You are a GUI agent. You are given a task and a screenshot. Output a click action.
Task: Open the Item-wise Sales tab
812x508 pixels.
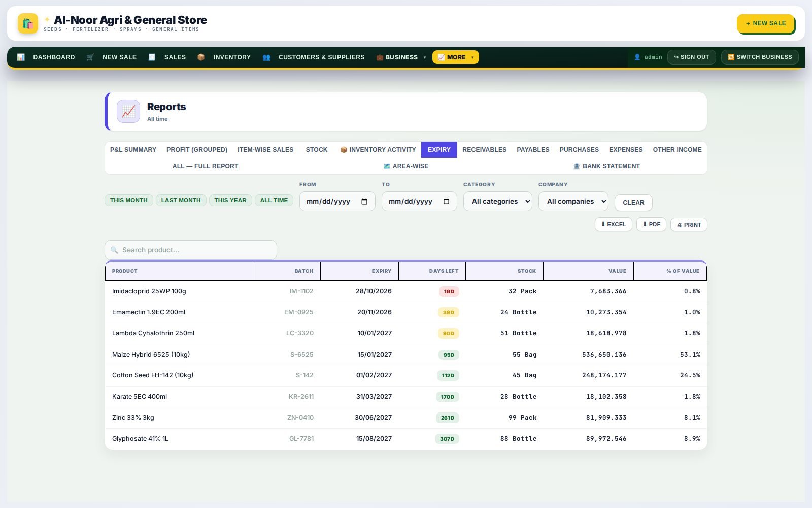(265, 150)
